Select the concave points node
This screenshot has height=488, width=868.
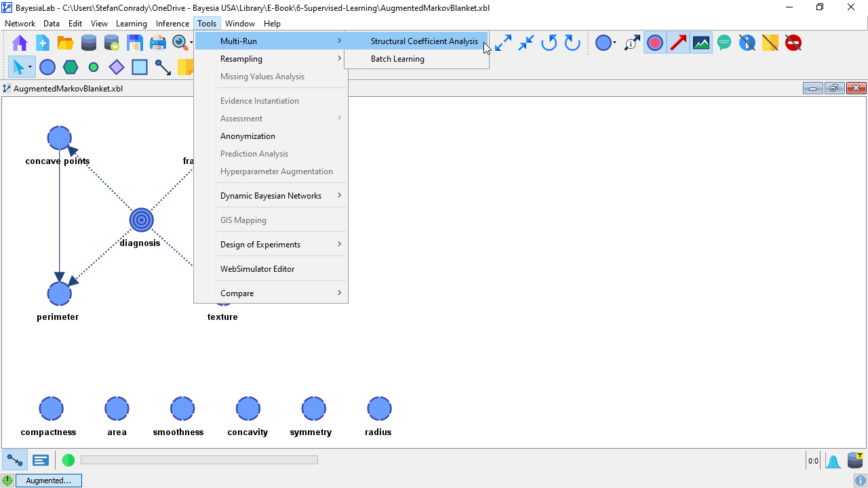(x=60, y=138)
